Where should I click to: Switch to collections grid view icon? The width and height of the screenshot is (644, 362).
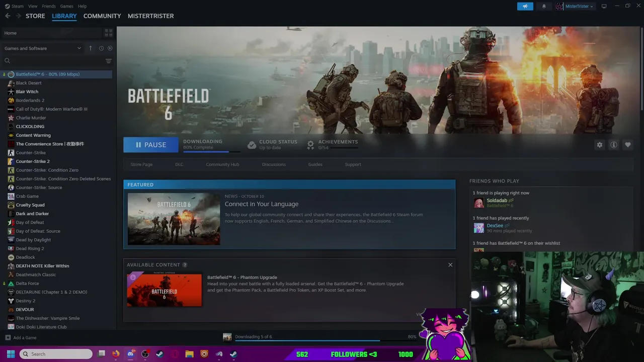(x=108, y=33)
